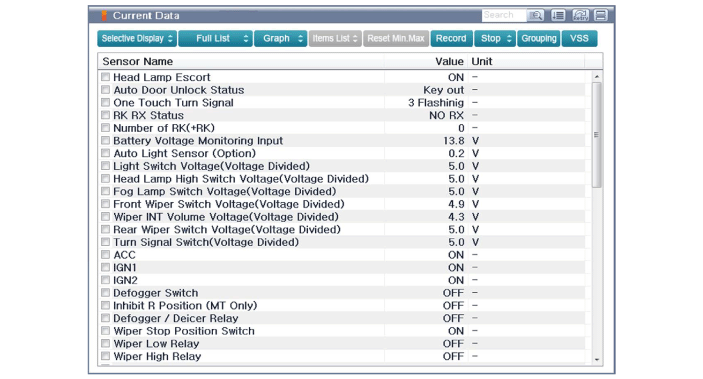Click the sort list icon in title bar

[558, 16]
